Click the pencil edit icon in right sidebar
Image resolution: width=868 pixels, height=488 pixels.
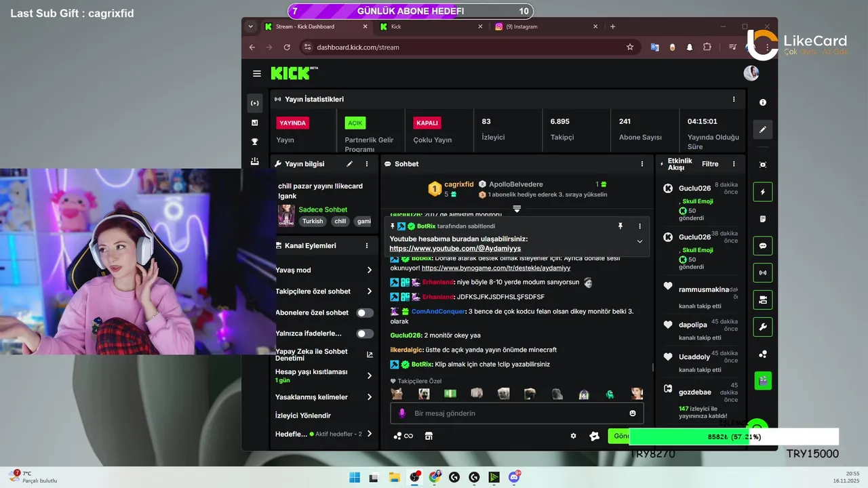(x=763, y=129)
